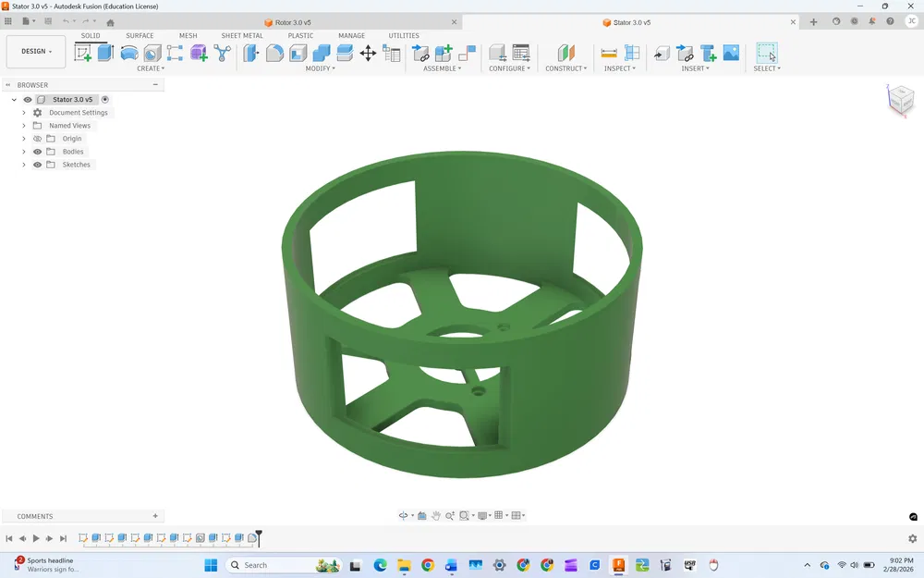
Task: Switch to the SURFACE tab
Action: coord(140,35)
